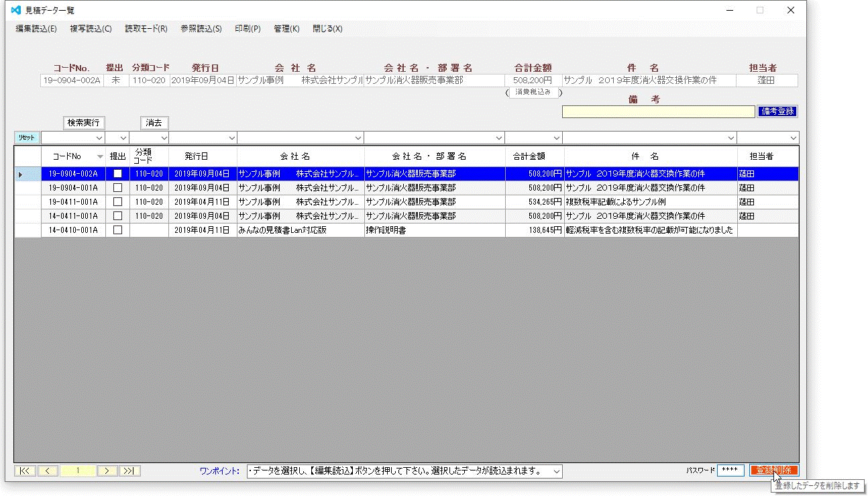Open the 印刷(P) menu
The width and height of the screenshot is (868, 496).
pyautogui.click(x=248, y=29)
